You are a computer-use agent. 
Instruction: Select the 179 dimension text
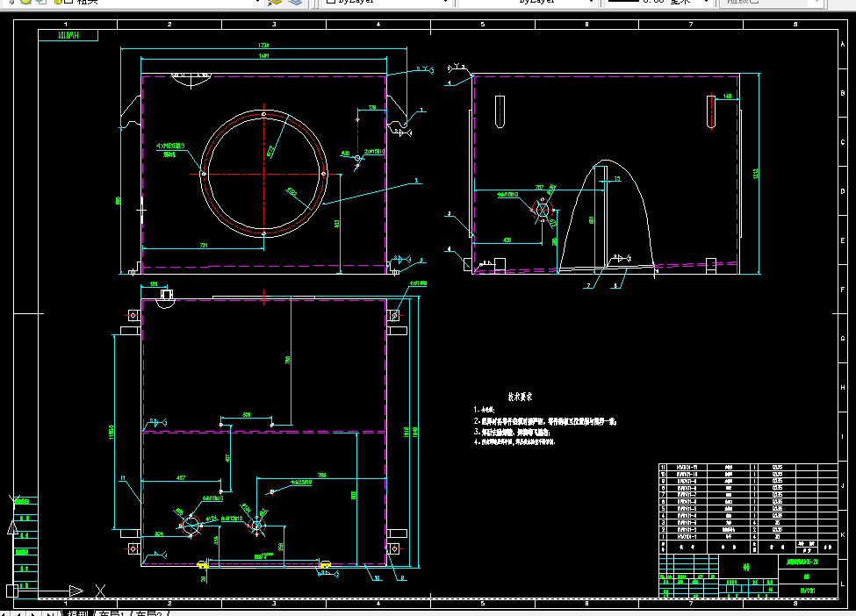click(x=371, y=108)
